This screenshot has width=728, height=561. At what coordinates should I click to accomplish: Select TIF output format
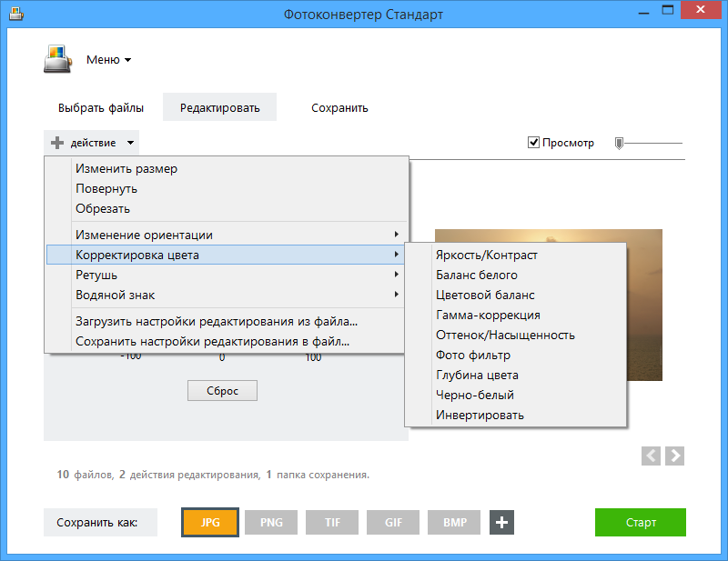pyautogui.click(x=332, y=523)
